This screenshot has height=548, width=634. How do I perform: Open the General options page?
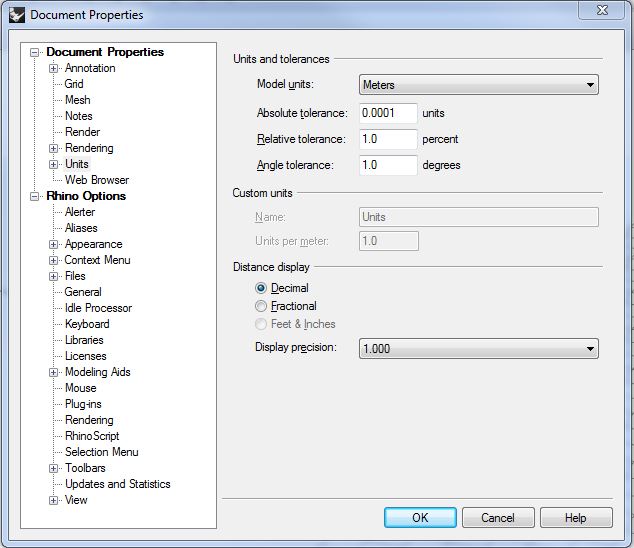(83, 292)
